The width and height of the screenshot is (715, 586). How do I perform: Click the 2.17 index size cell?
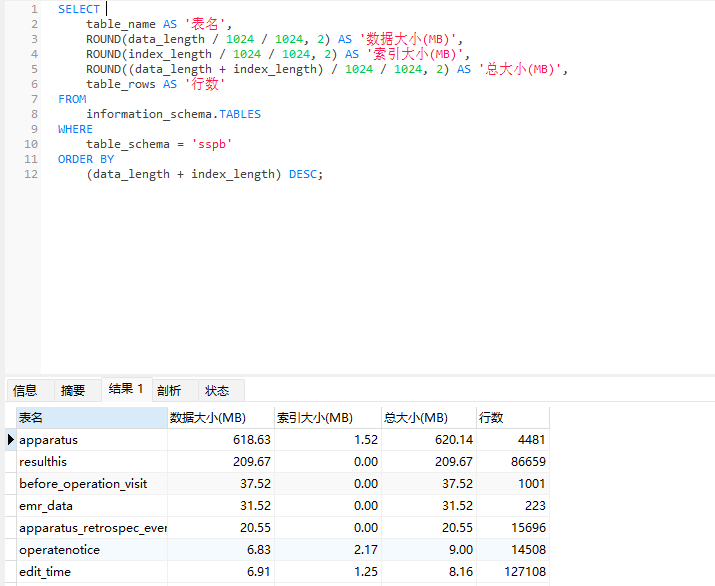tap(328, 550)
